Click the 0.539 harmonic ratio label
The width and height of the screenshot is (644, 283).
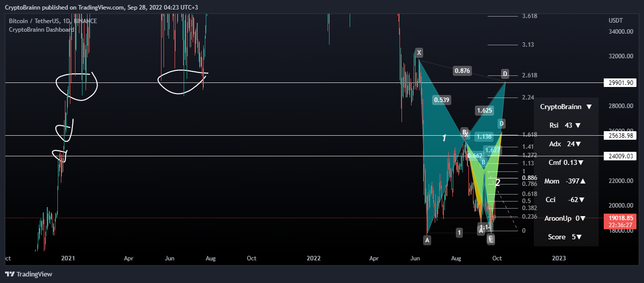(x=441, y=100)
